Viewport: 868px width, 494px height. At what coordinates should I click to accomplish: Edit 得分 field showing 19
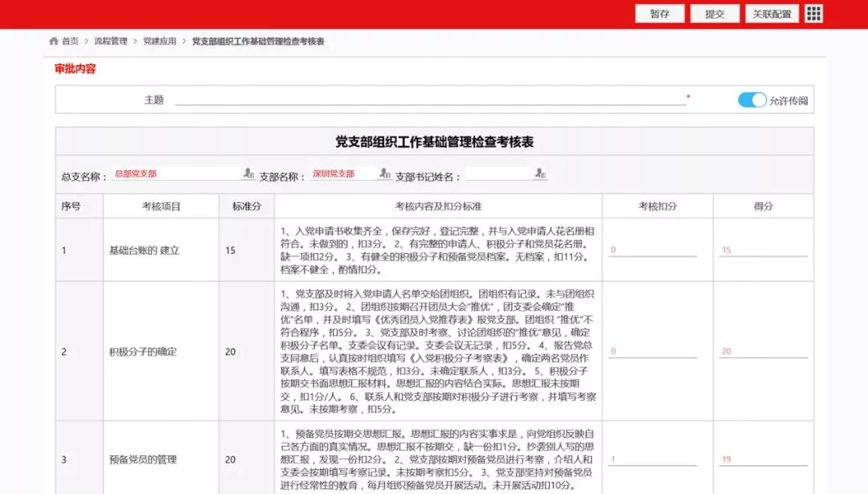[x=763, y=459]
